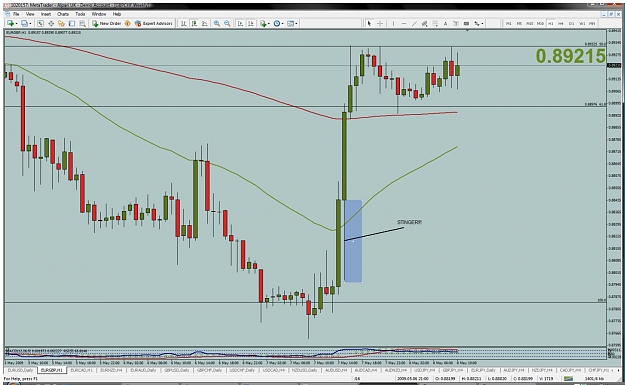625x385 pixels.
Task: Set timeframe to MN
Action: point(592,24)
